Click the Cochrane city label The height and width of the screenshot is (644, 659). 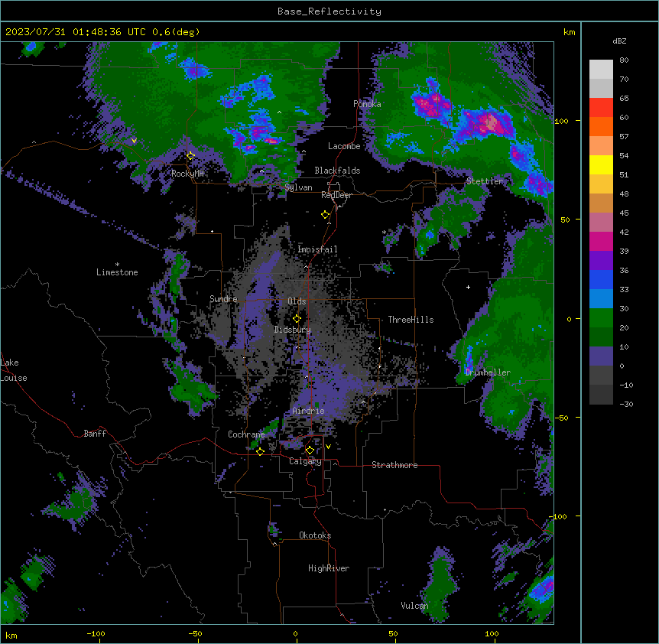pyautogui.click(x=246, y=434)
